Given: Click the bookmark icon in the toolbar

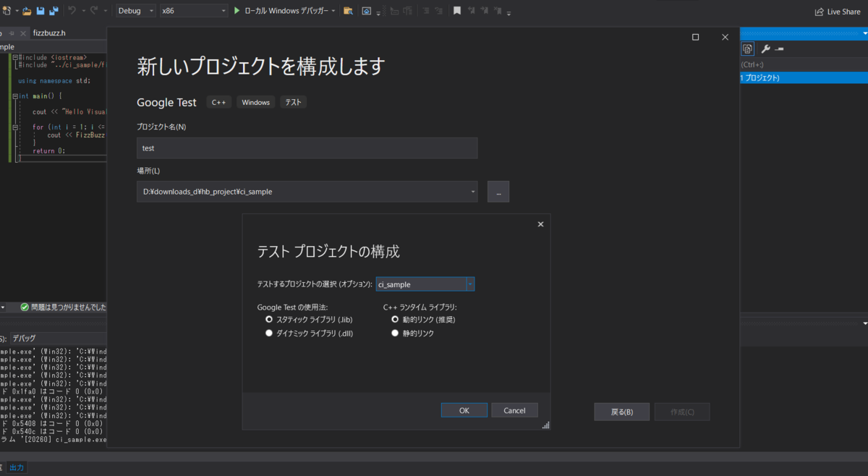Looking at the screenshot, I should pos(456,11).
